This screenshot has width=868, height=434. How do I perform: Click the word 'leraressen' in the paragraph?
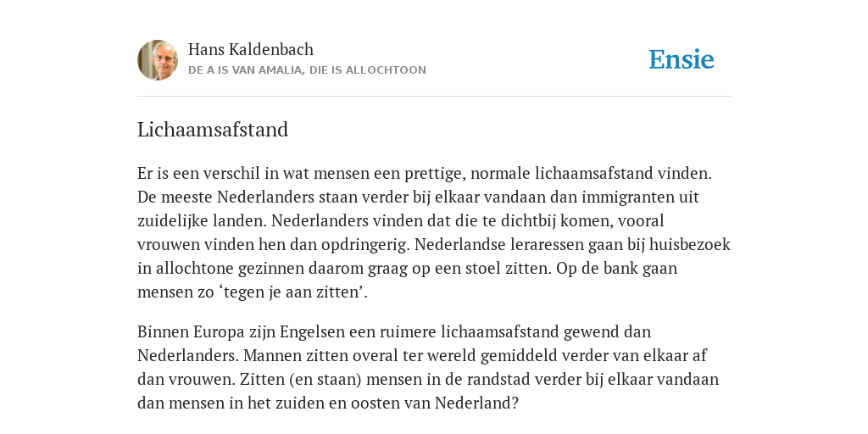(538, 245)
